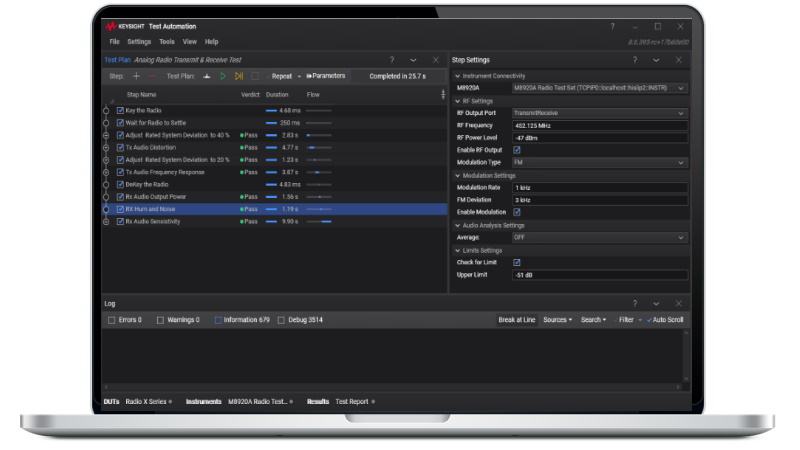Remove the step using the red minus icon

coord(152,76)
